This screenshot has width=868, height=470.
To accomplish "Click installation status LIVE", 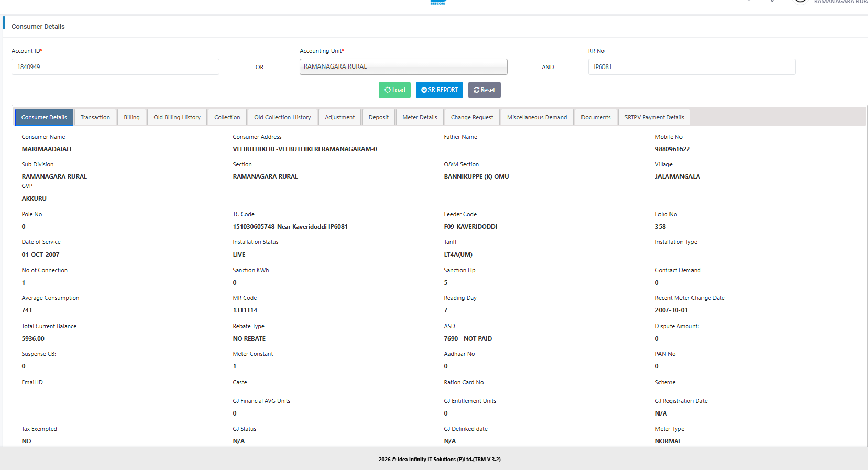I will pos(239,255).
